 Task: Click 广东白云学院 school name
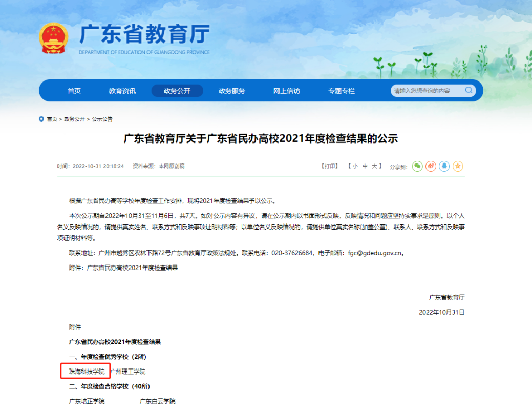(157, 401)
